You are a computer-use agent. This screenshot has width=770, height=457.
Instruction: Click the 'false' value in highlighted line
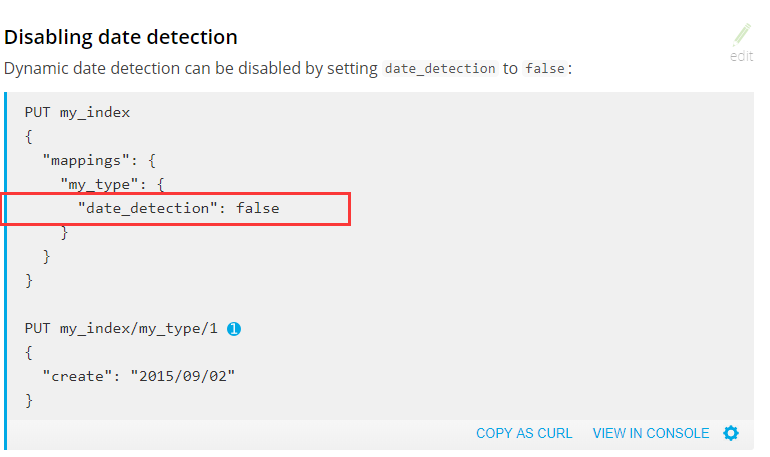pyautogui.click(x=258, y=208)
